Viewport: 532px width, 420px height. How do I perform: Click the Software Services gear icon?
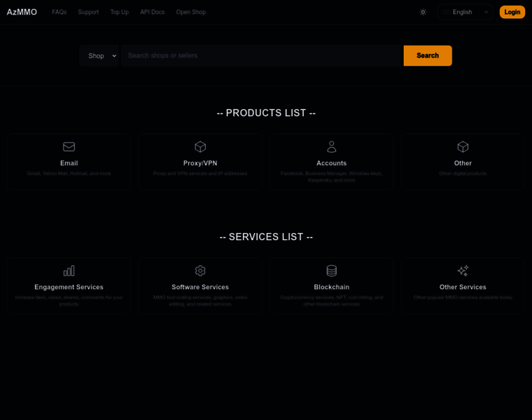click(200, 271)
